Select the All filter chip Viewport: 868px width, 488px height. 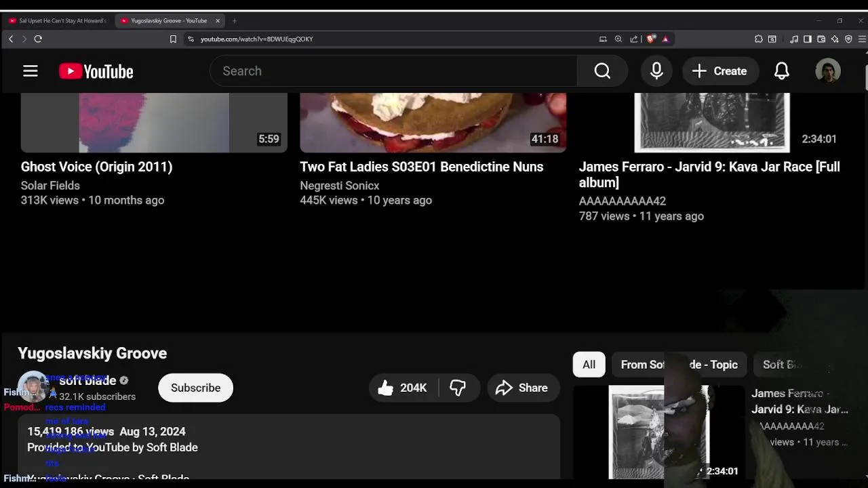pos(589,365)
